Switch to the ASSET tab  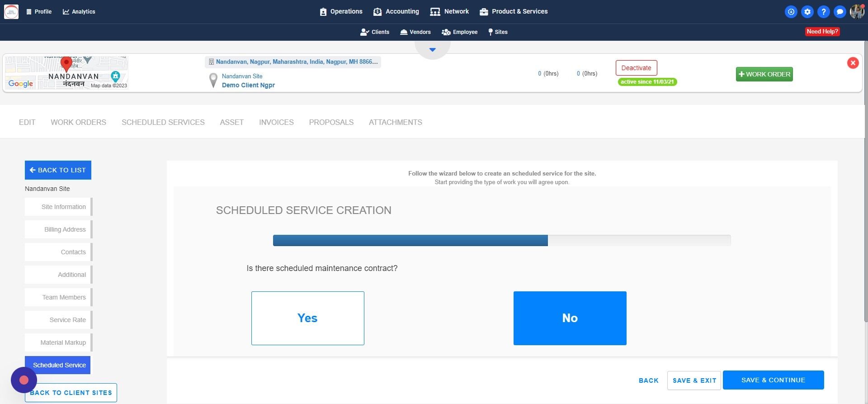click(x=232, y=122)
